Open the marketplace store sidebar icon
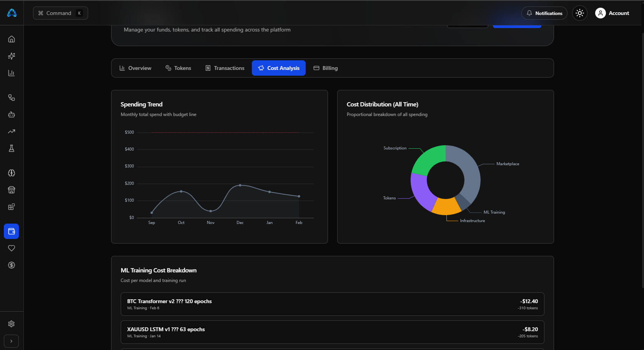The width and height of the screenshot is (644, 350). click(12, 190)
